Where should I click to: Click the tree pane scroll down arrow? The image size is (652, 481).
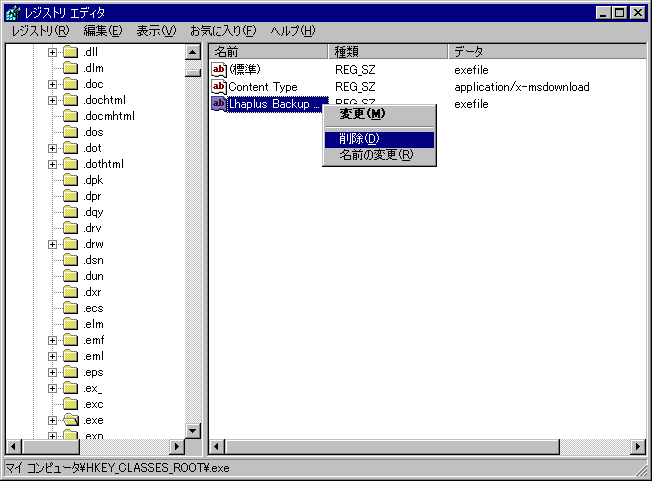[193, 430]
